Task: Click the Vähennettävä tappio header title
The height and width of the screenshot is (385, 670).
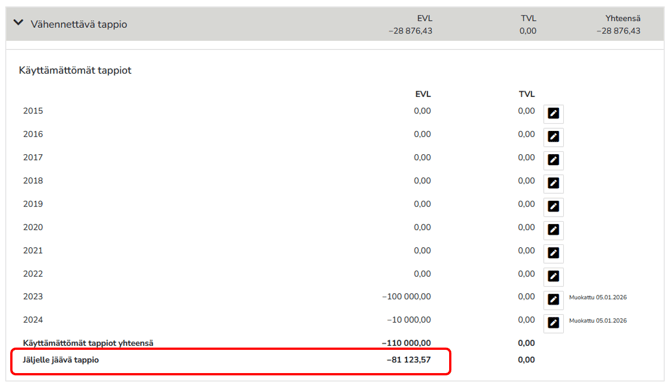Action: tap(79, 24)
